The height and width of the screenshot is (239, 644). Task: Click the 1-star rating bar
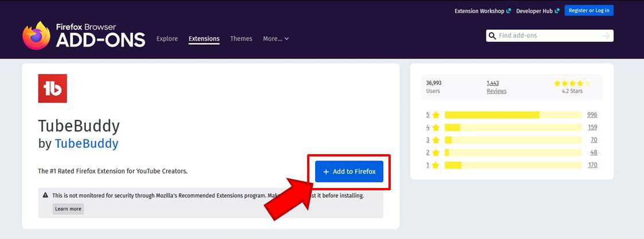click(513, 165)
